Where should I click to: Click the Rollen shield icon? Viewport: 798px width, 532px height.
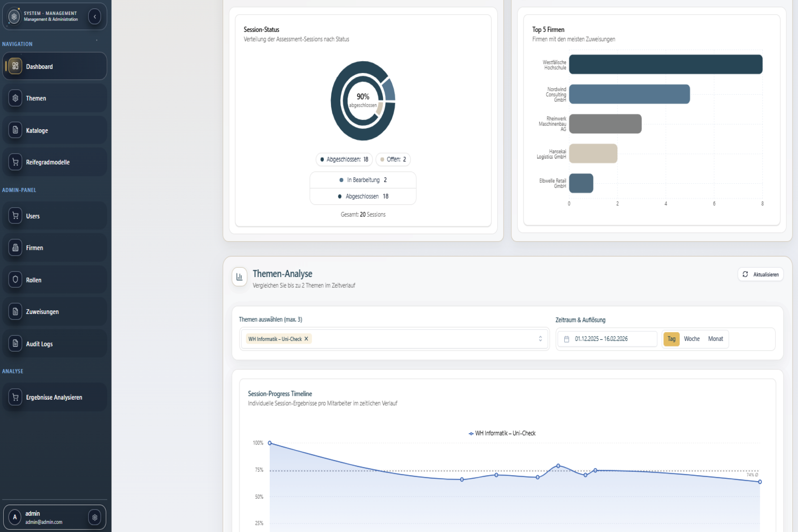[x=15, y=280]
